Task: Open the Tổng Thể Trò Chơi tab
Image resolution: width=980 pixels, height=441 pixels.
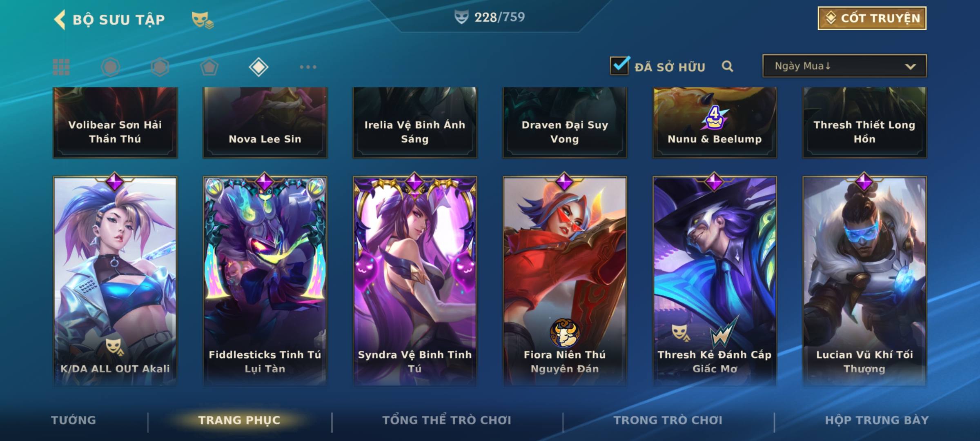Action: 447,420
